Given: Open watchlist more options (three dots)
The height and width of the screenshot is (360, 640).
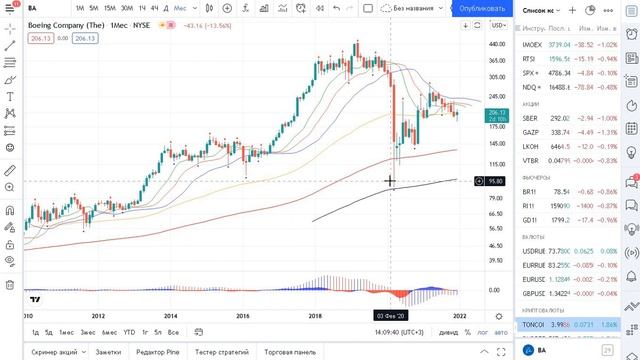Looking at the screenshot, I should [x=608, y=10].
